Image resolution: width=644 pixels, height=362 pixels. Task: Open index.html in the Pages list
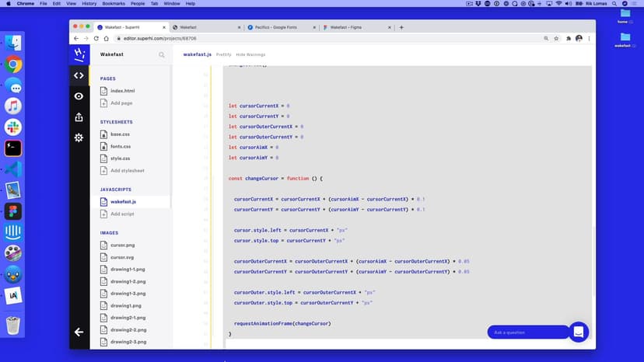pos(122,91)
